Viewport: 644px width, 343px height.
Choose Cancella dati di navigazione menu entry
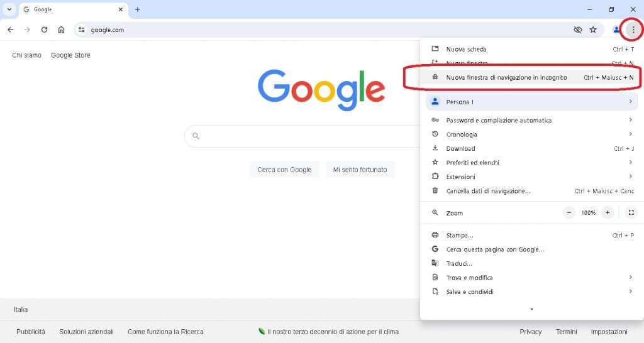[x=488, y=191]
